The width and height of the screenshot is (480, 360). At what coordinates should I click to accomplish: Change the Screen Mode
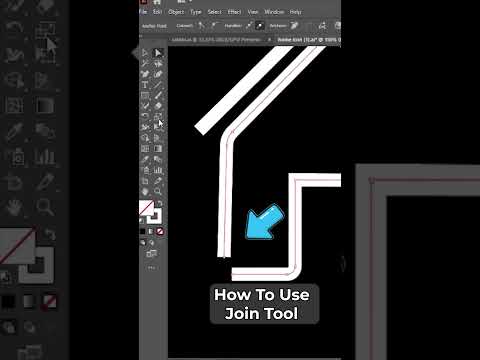click(x=152, y=254)
